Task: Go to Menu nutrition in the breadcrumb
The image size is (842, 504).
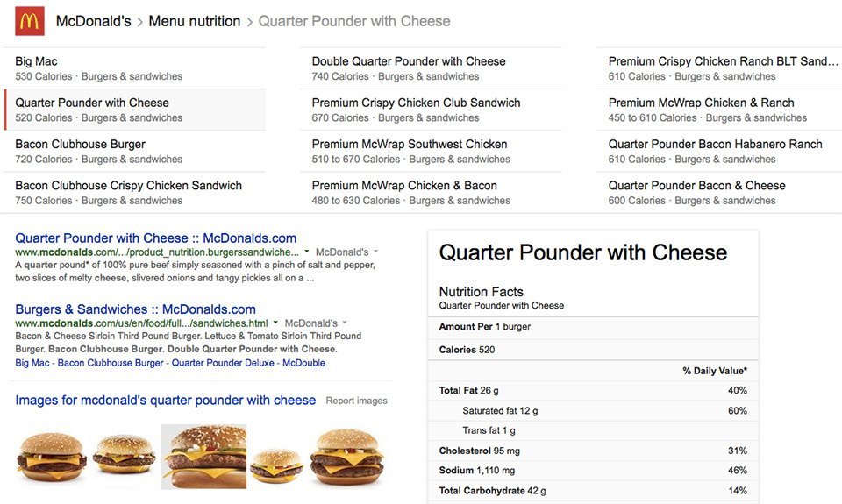Action: [x=194, y=21]
